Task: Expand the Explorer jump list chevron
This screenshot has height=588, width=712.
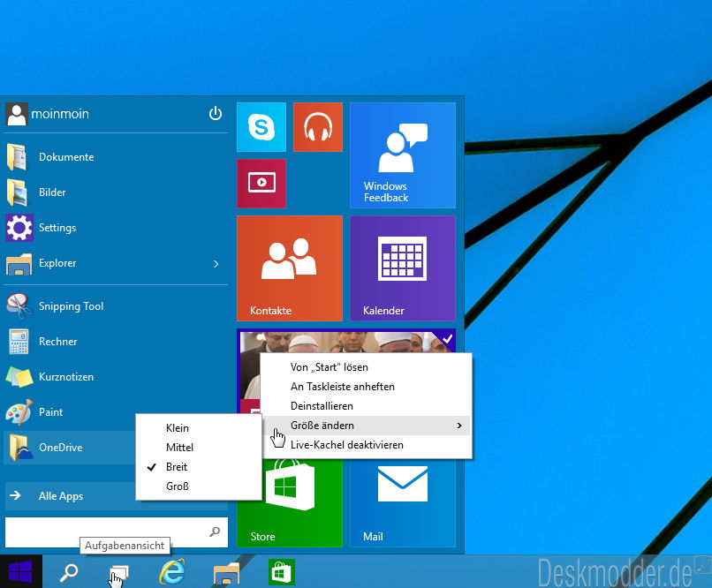Action: point(216,264)
